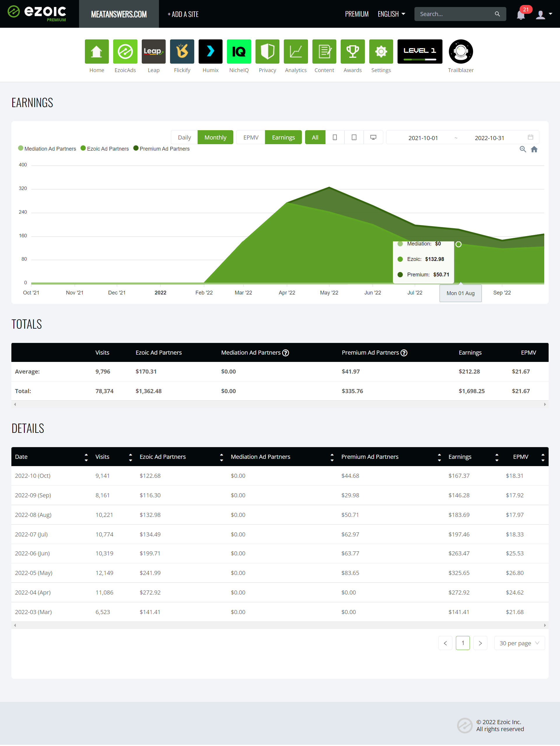Viewport: 560px width, 746px height.
Task: Show Mediation Ad Partners help tooltip
Action: click(x=286, y=353)
